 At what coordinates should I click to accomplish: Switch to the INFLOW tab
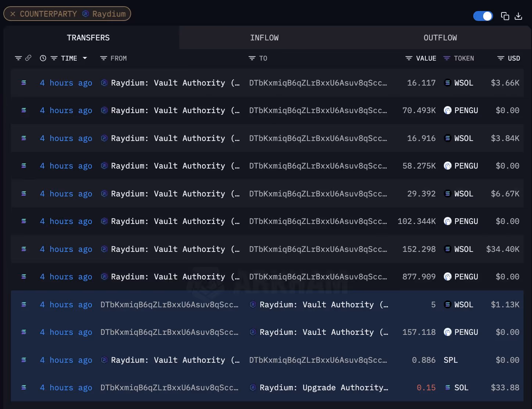click(264, 37)
